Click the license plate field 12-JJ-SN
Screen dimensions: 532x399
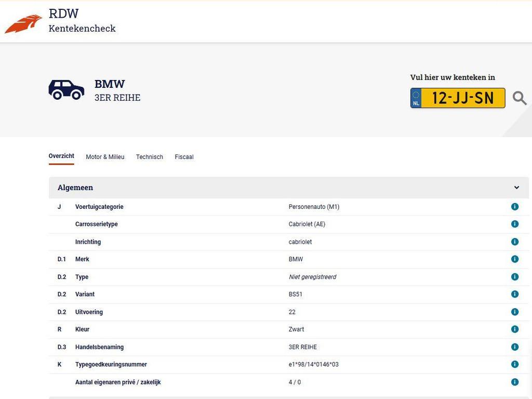458,98
